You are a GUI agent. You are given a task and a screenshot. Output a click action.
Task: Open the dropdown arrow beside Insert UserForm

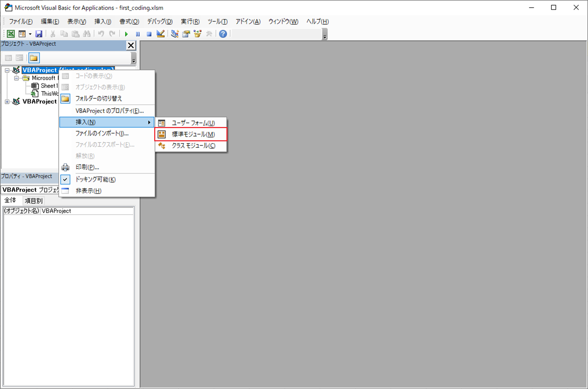pyautogui.click(x=30, y=34)
